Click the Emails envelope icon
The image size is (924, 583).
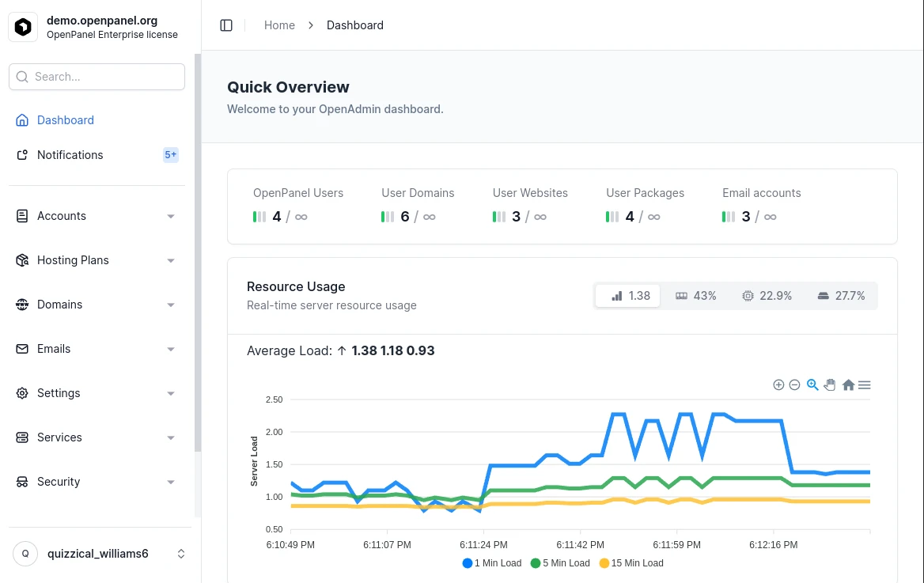click(22, 349)
